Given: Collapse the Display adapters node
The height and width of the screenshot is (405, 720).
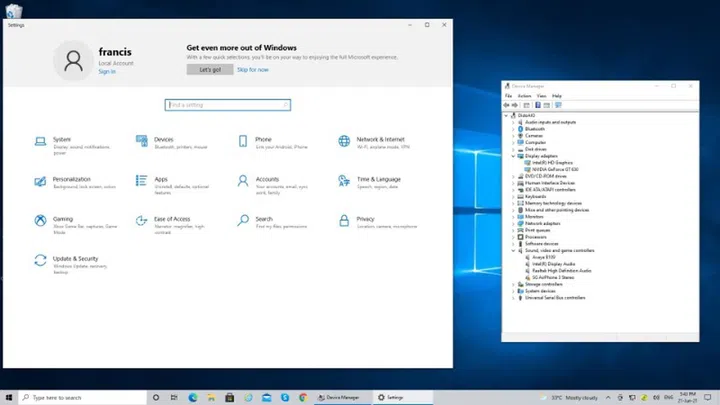Looking at the screenshot, I should (x=514, y=156).
